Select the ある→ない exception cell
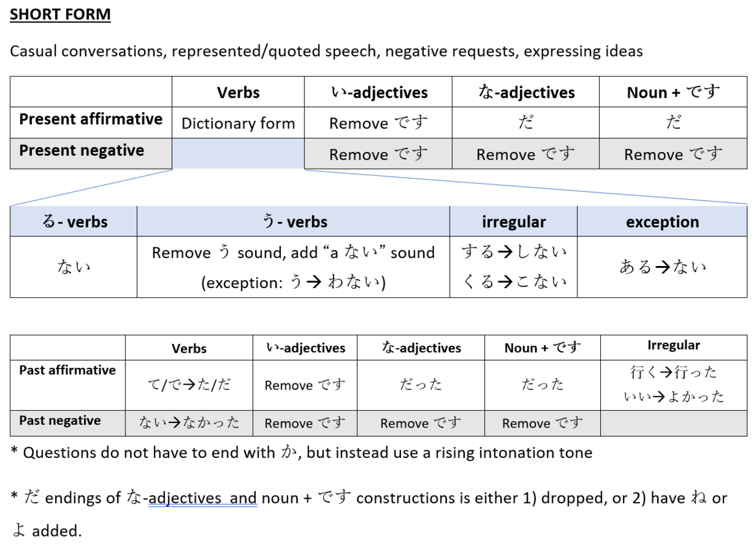 coord(662,267)
